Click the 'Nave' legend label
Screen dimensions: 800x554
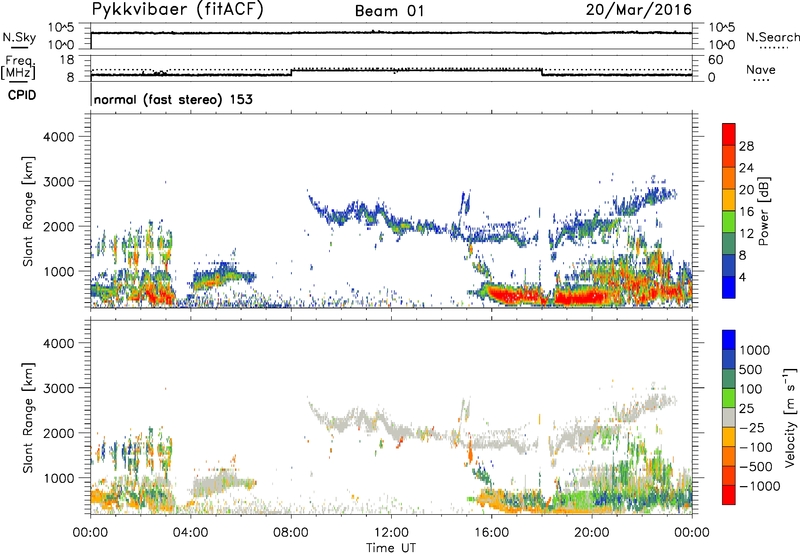click(x=761, y=69)
